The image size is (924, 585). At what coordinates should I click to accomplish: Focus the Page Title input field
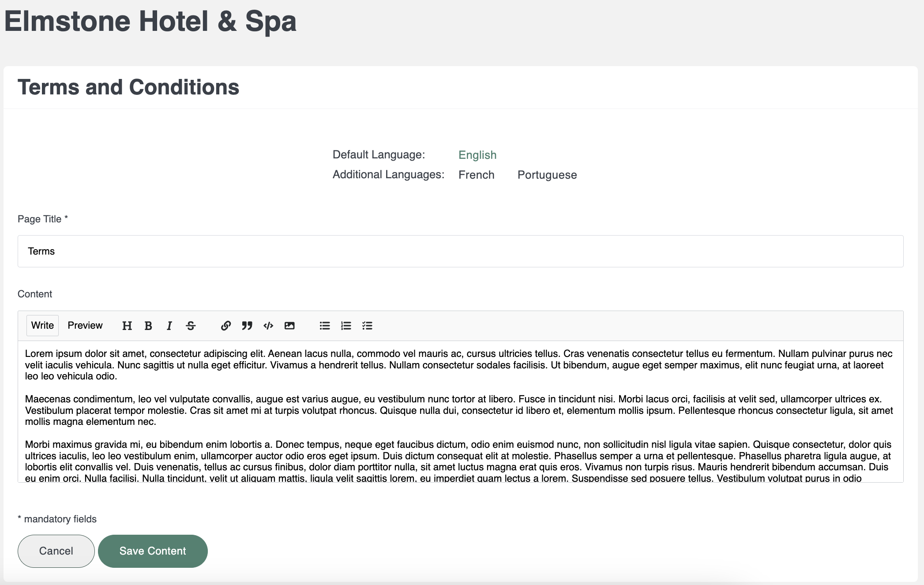[x=461, y=251]
